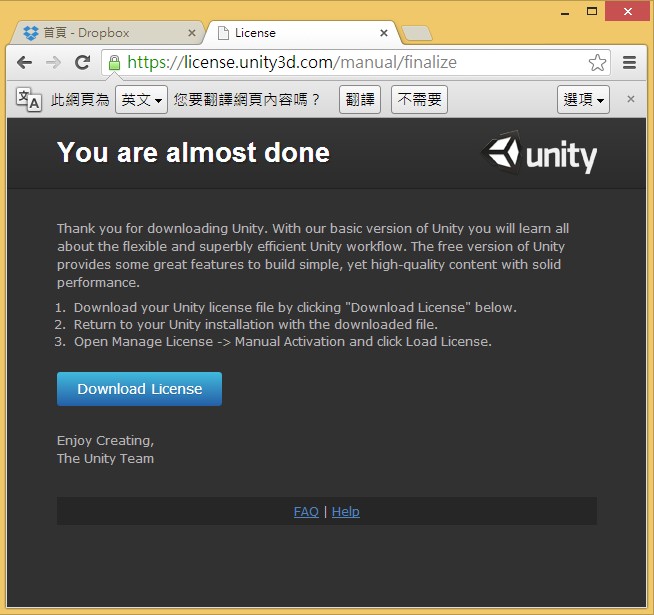This screenshot has height=615, width=654.
Task: Click the Download License button
Action: point(139,389)
